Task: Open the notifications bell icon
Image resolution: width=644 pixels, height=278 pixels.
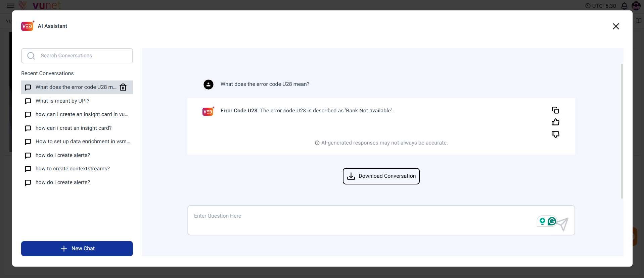Action: 624,6
